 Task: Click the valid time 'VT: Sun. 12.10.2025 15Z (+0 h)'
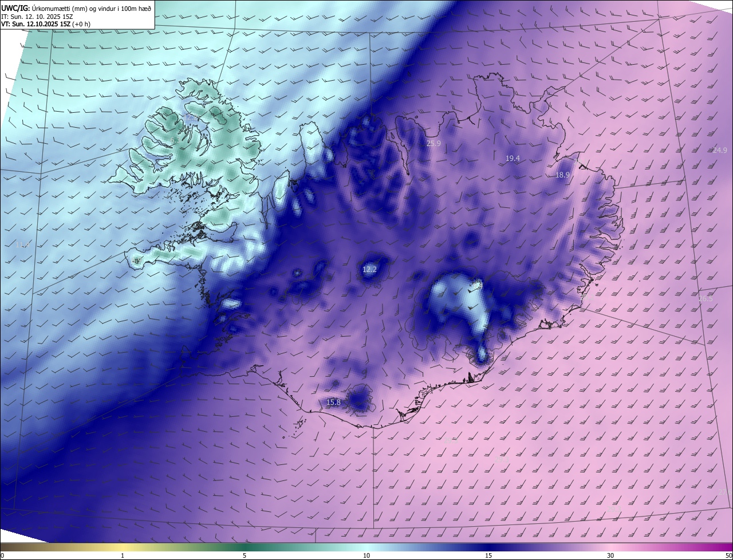45,24
